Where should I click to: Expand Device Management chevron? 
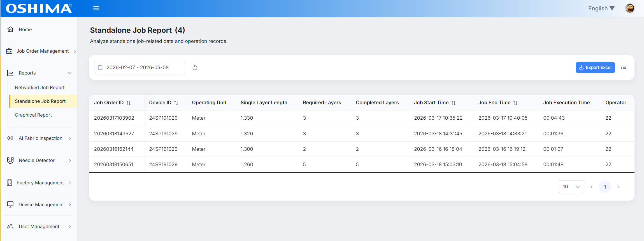coord(70,205)
